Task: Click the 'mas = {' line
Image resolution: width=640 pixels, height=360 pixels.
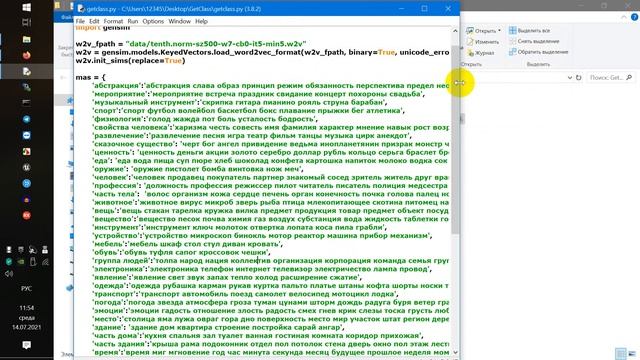Action: 90,77
